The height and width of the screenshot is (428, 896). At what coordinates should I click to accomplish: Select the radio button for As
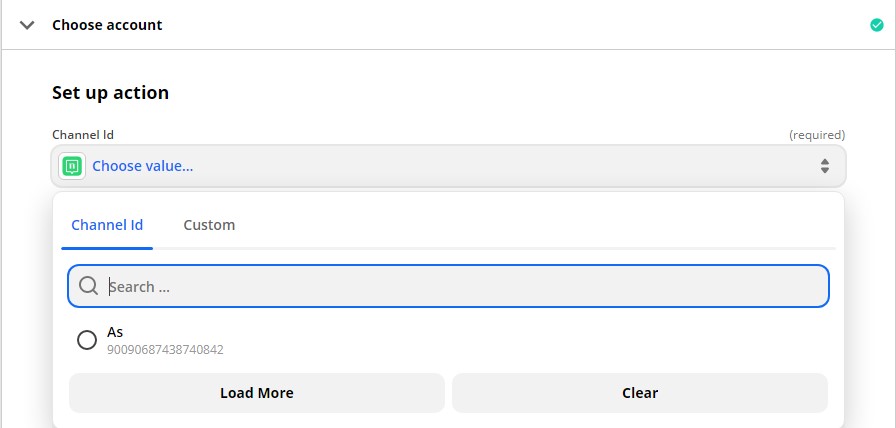coord(87,340)
